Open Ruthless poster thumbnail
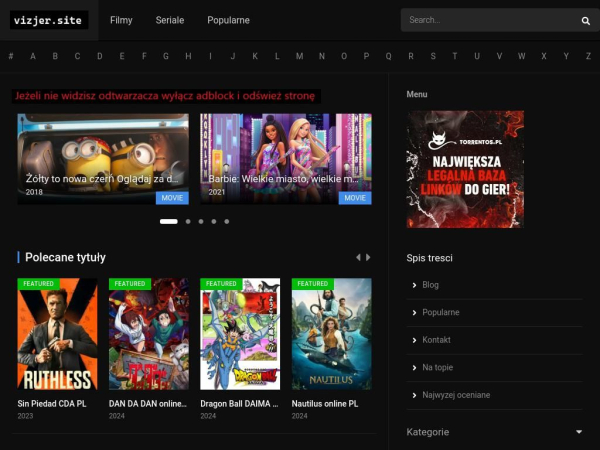The width and height of the screenshot is (600, 450). point(57,334)
